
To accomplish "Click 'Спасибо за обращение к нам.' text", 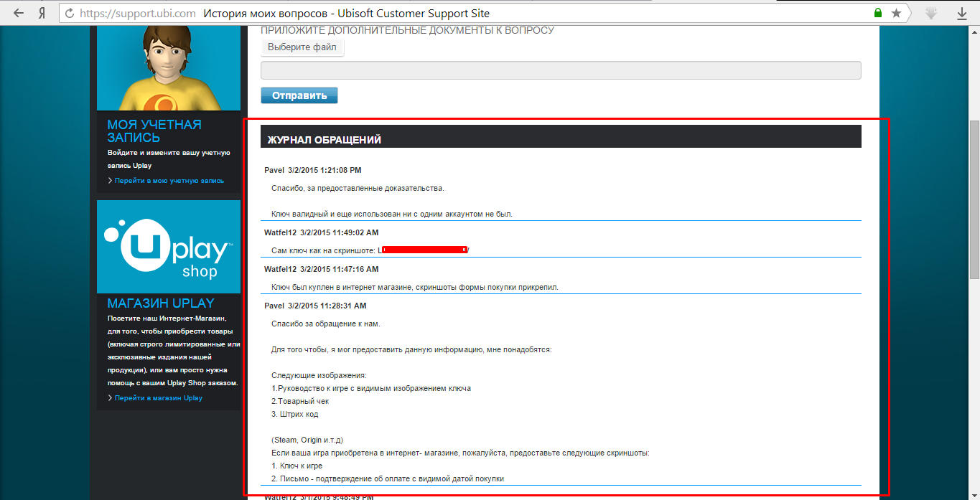I will pos(326,324).
